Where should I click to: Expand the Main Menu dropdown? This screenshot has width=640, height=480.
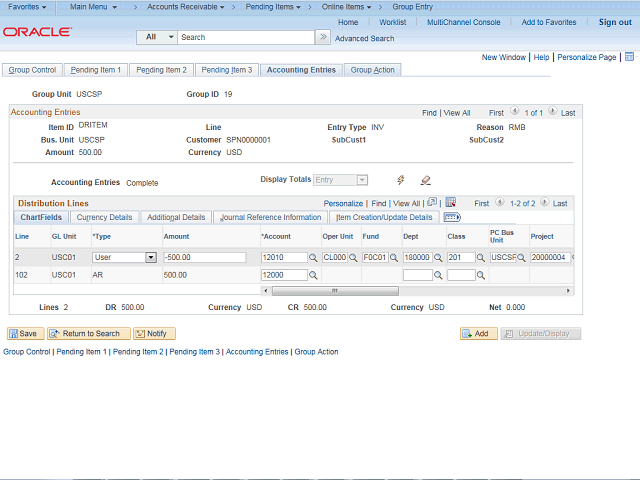pos(93,7)
